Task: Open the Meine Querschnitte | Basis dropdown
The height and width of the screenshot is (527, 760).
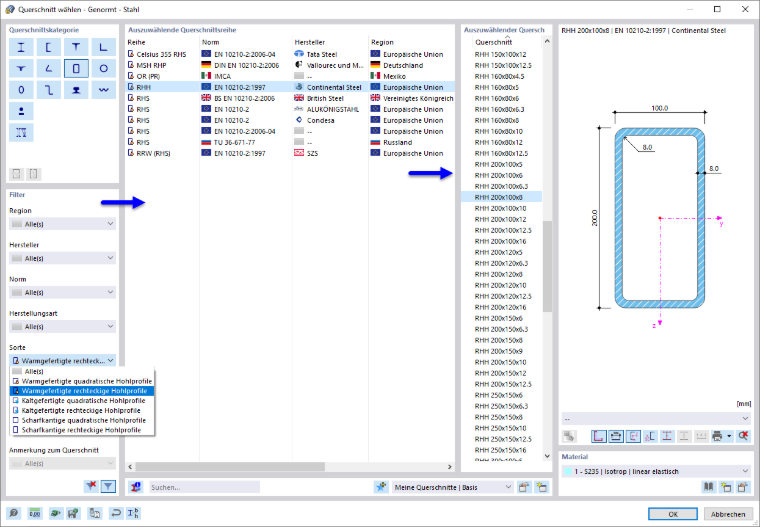Action: tap(452, 487)
